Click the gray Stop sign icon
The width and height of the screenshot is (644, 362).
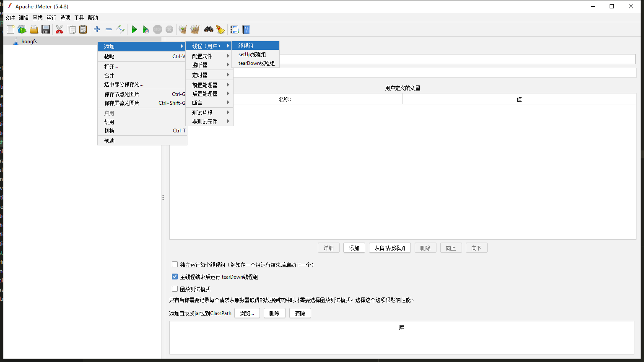pyautogui.click(x=158, y=29)
